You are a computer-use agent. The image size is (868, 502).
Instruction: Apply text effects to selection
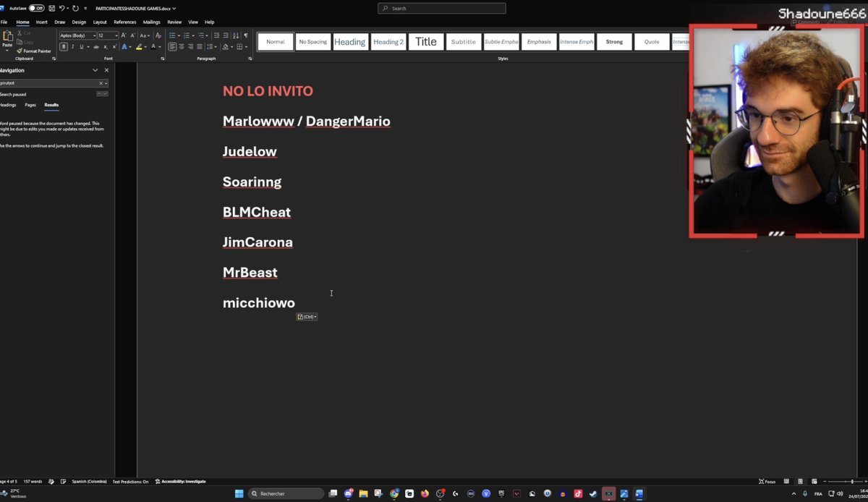point(124,46)
